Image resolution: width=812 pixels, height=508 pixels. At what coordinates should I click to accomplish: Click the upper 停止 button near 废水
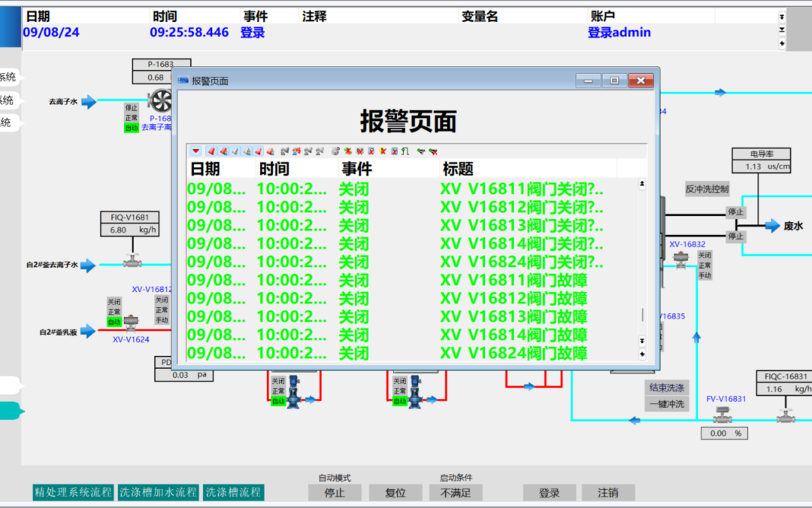coord(735,212)
